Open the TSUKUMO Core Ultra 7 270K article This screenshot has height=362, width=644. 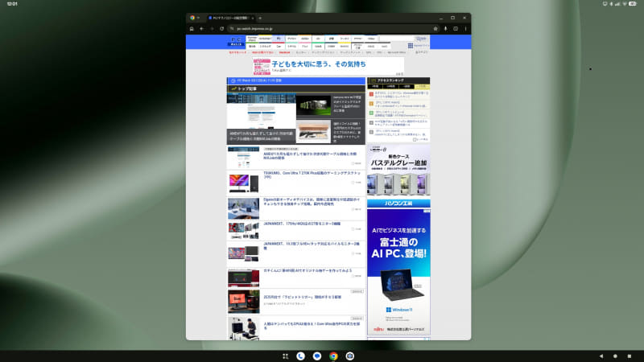coord(312,175)
